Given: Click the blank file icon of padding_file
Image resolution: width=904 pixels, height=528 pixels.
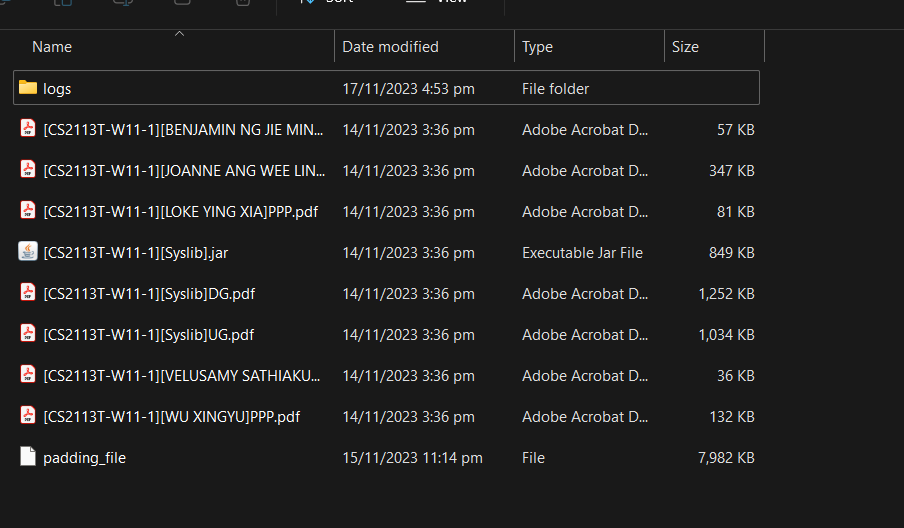Looking at the screenshot, I should click(x=28, y=456).
